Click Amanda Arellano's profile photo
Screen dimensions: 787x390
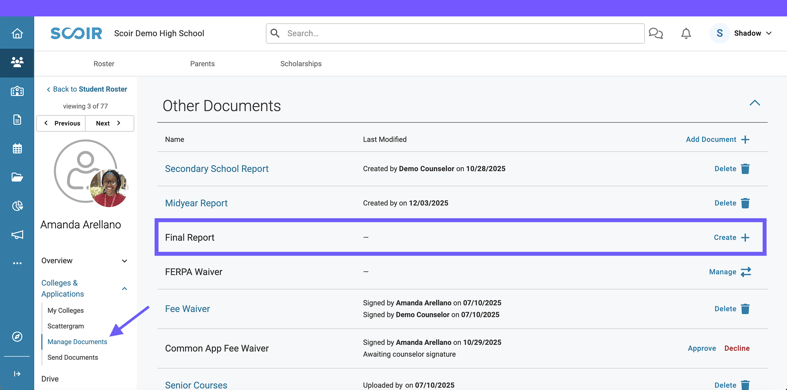[109, 188]
